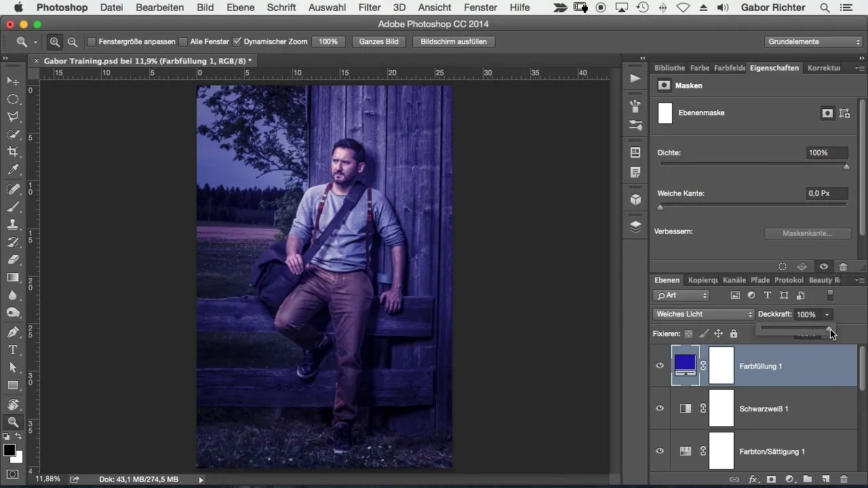
Task: Select the Pen tool
Action: pyautogui.click(x=13, y=332)
